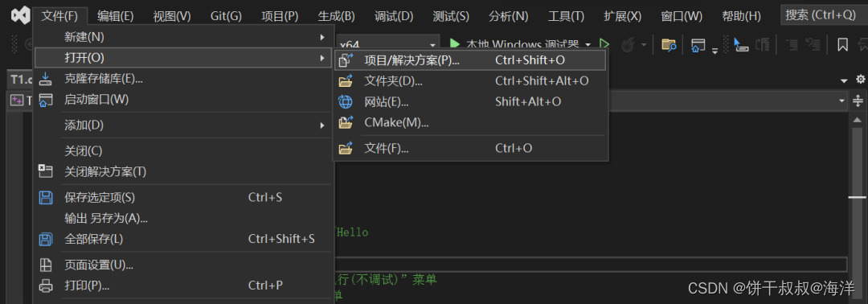Click the open folder icon beside 文件夹(D)
The image size is (868, 304).
click(346, 81)
